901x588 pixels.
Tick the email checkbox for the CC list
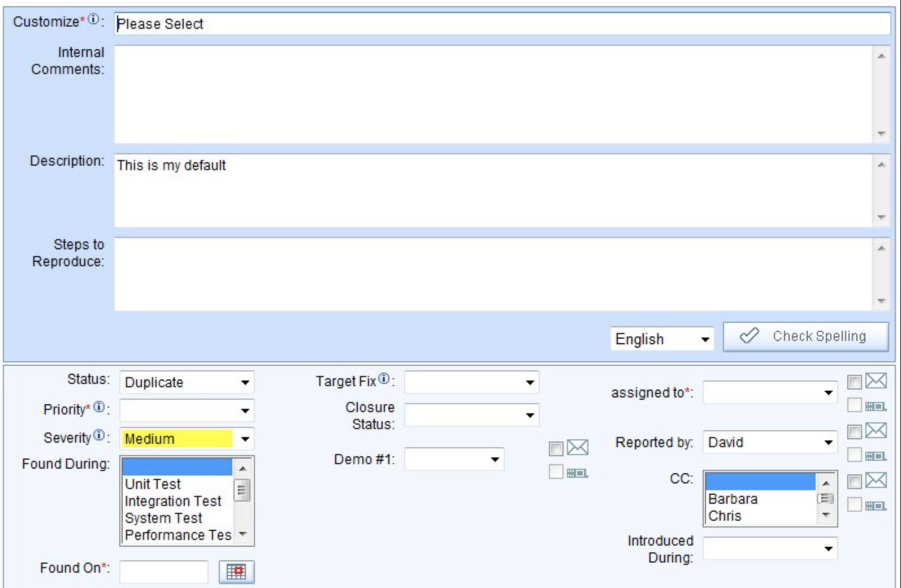pyautogui.click(x=854, y=482)
